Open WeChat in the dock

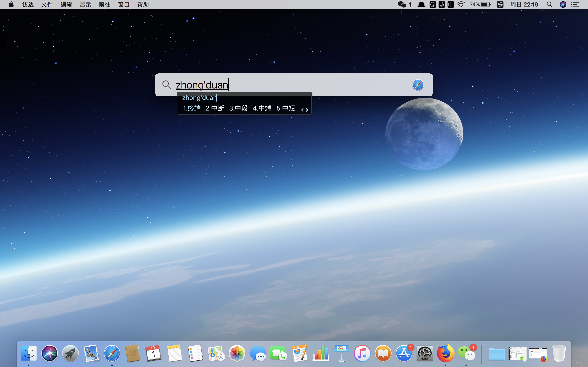point(466,353)
